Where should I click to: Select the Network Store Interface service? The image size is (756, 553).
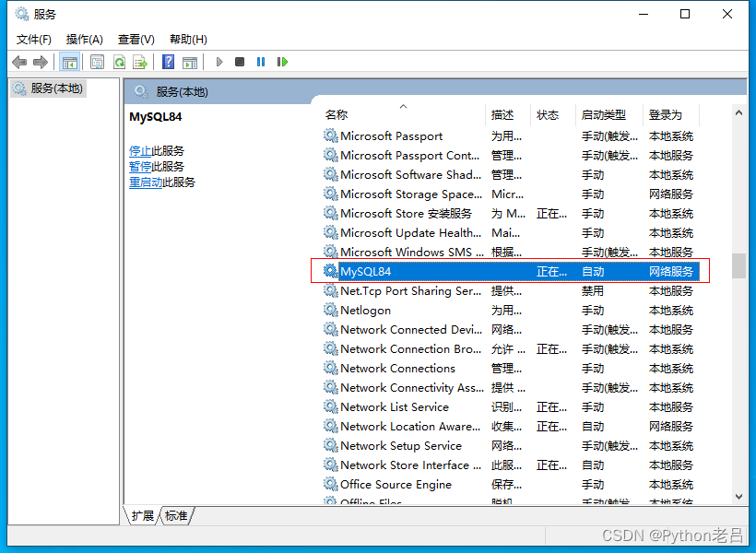pyautogui.click(x=511, y=465)
